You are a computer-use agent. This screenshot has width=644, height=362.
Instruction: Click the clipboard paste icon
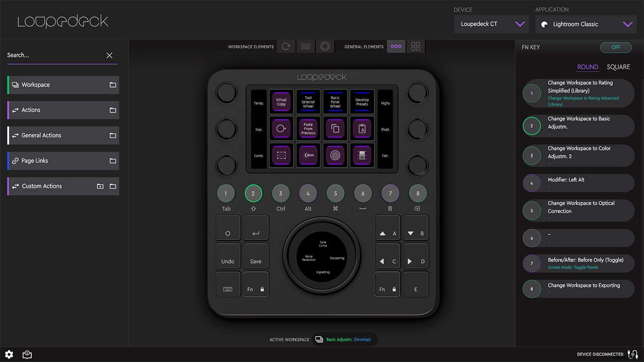click(x=362, y=128)
